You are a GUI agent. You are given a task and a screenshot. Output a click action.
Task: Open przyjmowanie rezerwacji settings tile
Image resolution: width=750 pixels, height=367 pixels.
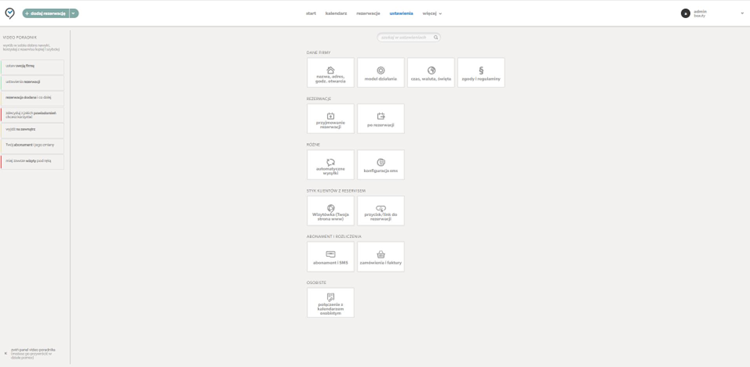331,119
